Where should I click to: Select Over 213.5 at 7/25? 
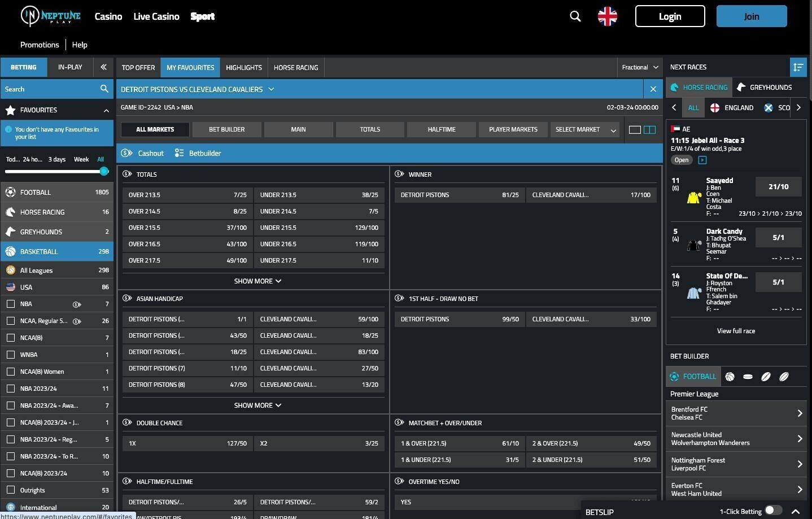187,195
